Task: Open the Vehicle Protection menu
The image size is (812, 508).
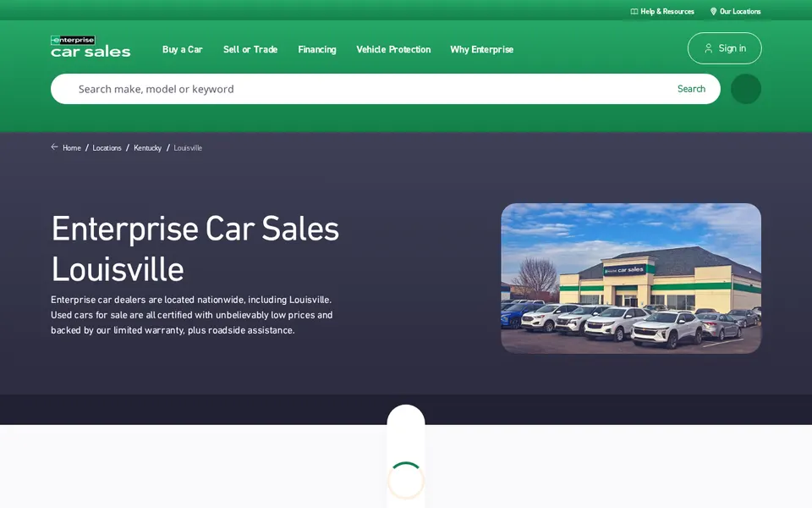Action: 393,49
